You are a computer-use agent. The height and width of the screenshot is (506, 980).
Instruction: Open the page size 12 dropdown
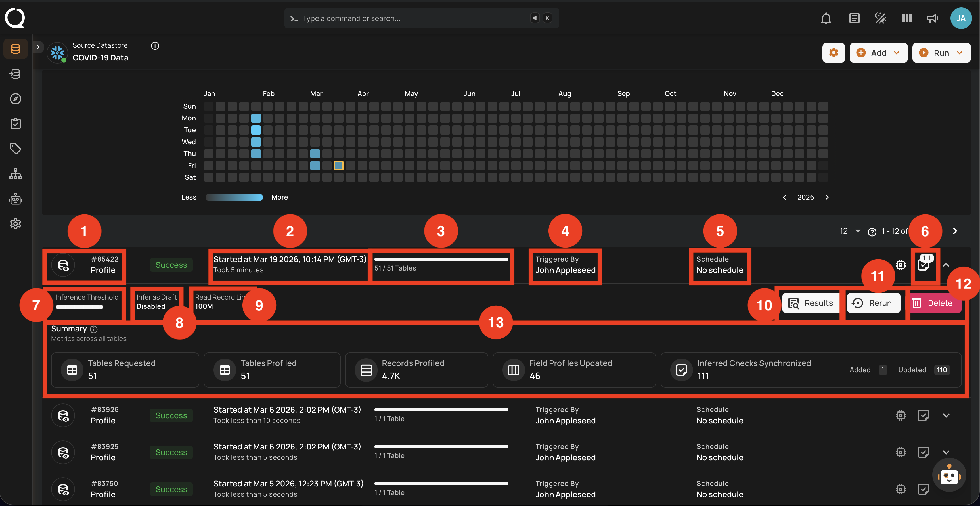(x=850, y=231)
